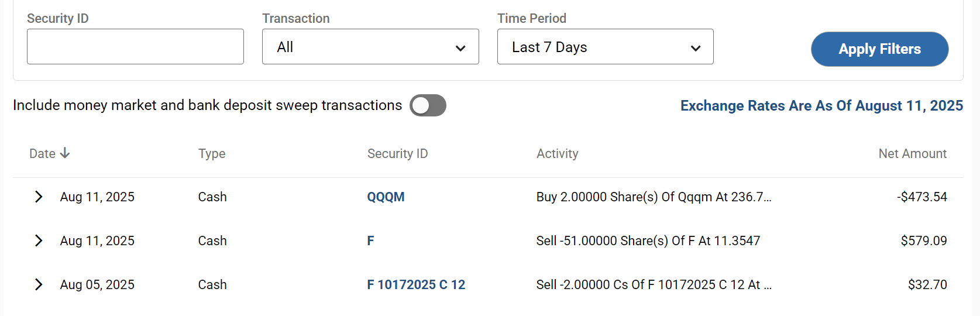This screenshot has height=316, width=980.
Task: Expand the Aug 05 options transaction chevron
Action: tap(39, 284)
